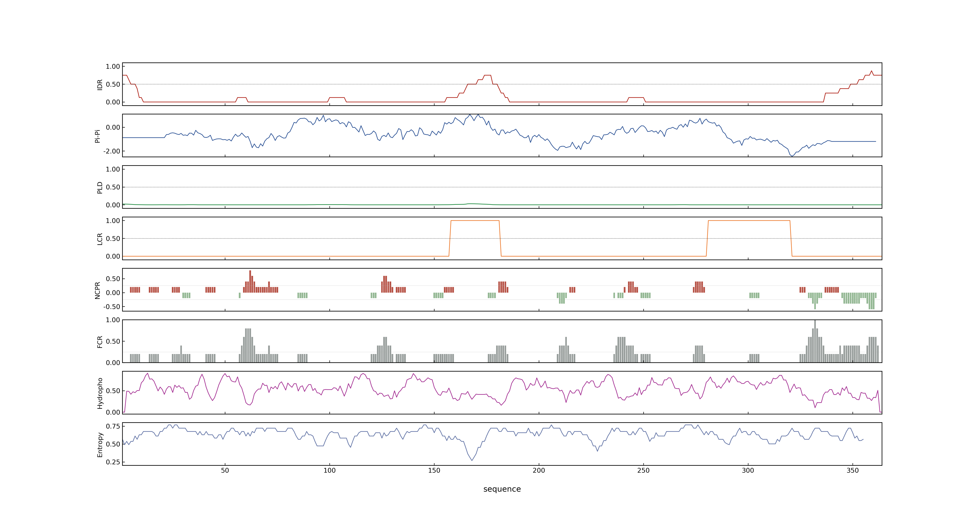Image resolution: width=980 pixels, height=523 pixels.
Task: Click the -0.50 tick on NCPR axis
Action: (x=111, y=306)
